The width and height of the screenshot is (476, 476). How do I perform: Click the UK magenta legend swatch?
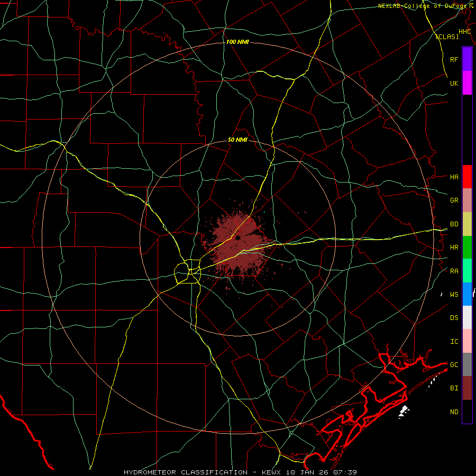click(467, 83)
